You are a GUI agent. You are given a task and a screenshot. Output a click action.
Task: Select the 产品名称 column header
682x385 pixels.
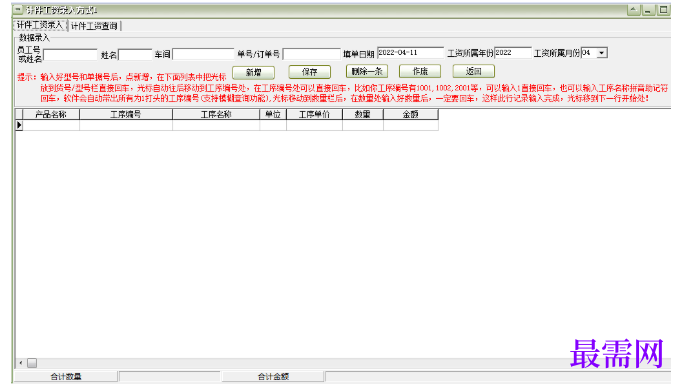[x=51, y=114]
